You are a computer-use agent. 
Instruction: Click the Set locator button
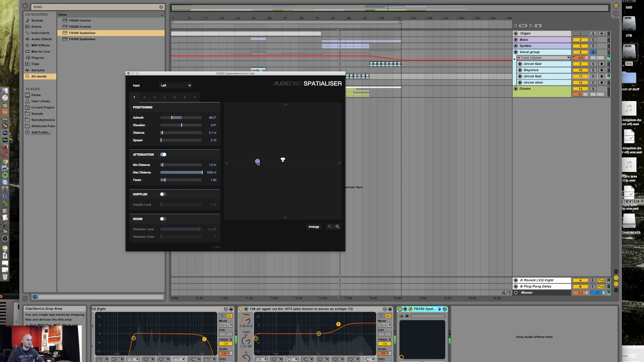coord(523,26)
